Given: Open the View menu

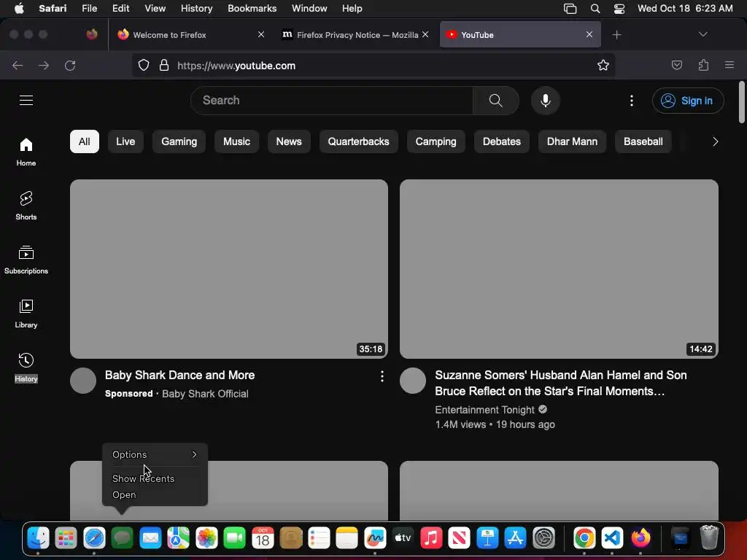Looking at the screenshot, I should coord(155,9).
